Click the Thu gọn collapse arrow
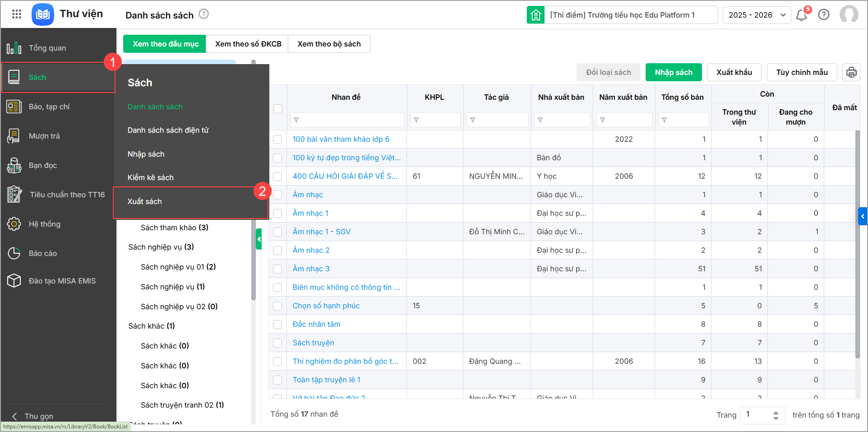 coord(14,416)
